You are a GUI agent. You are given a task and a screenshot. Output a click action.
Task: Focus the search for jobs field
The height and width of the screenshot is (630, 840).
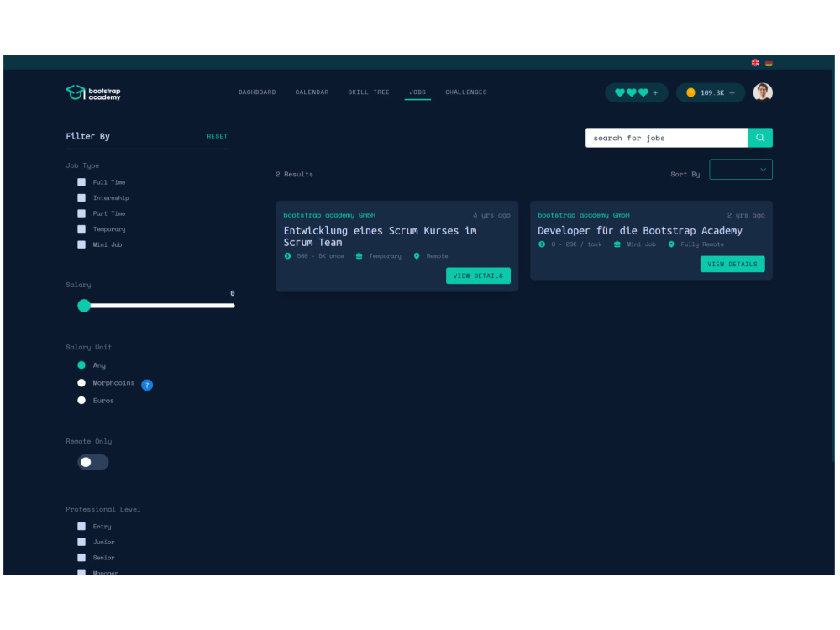666,138
